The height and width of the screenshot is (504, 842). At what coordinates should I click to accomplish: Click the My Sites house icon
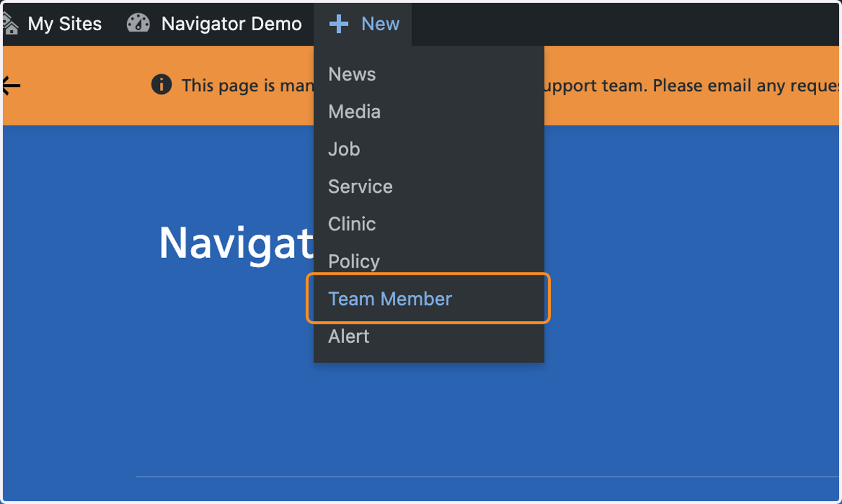(10, 24)
